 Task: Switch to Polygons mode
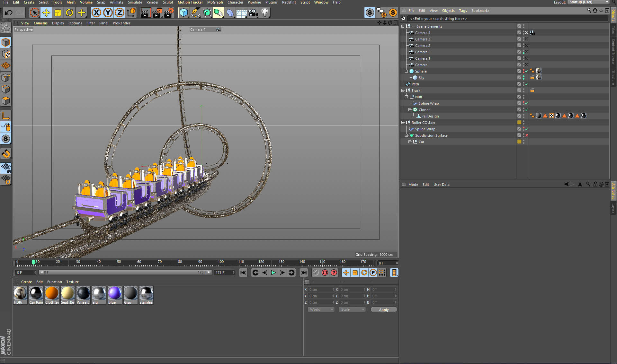point(6,101)
